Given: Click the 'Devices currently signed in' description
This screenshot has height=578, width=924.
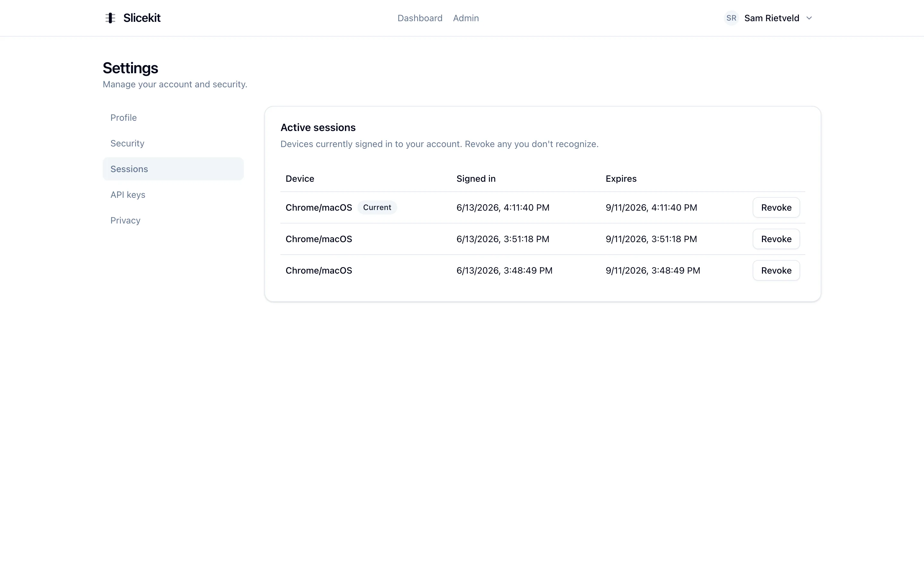Looking at the screenshot, I should pos(440,144).
